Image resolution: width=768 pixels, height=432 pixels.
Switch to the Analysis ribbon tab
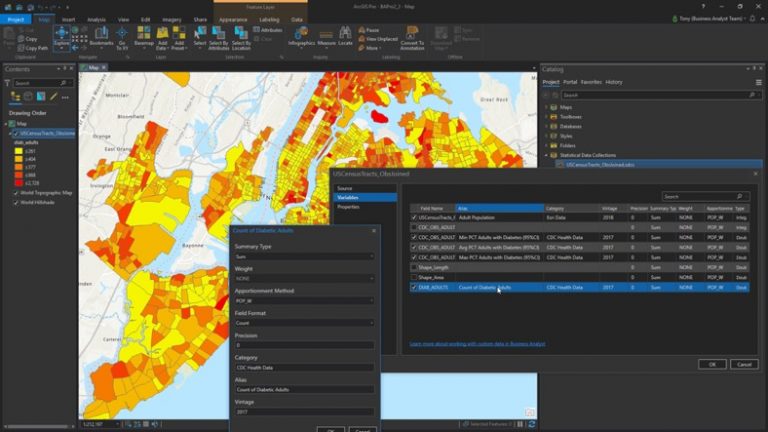pyautogui.click(x=96, y=19)
